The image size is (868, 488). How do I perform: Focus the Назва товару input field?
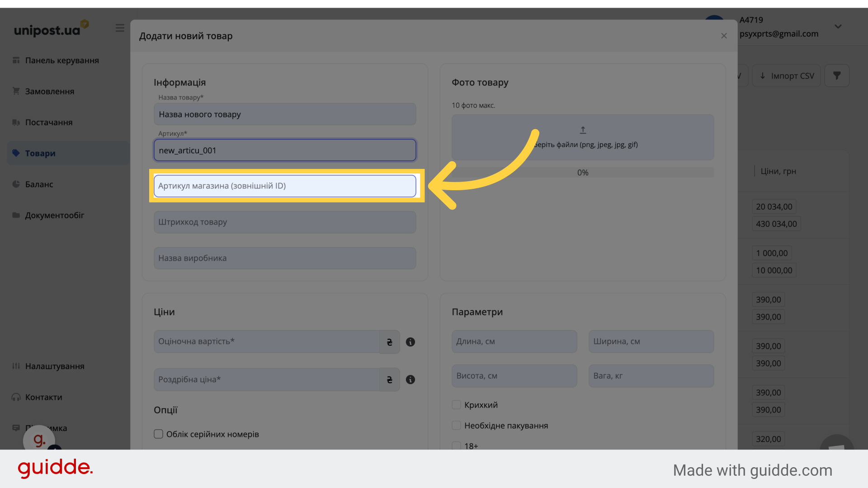(285, 114)
